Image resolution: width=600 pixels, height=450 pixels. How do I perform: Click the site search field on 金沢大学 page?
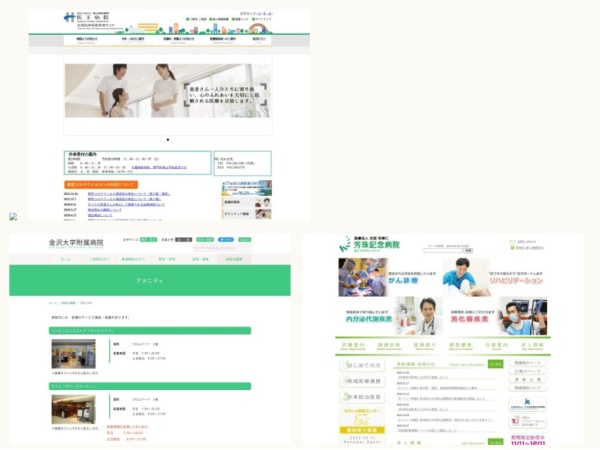point(222,248)
